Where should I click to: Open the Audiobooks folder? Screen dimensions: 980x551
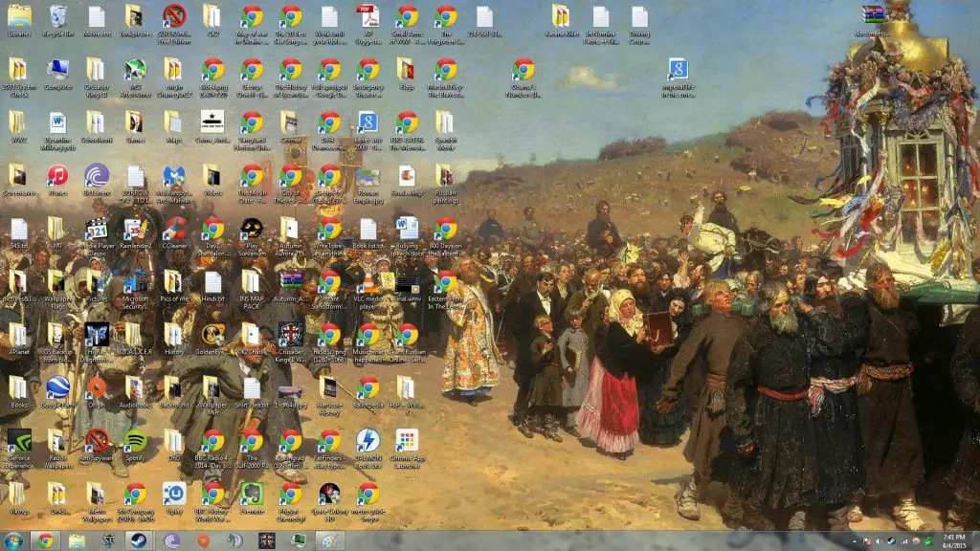click(135, 393)
